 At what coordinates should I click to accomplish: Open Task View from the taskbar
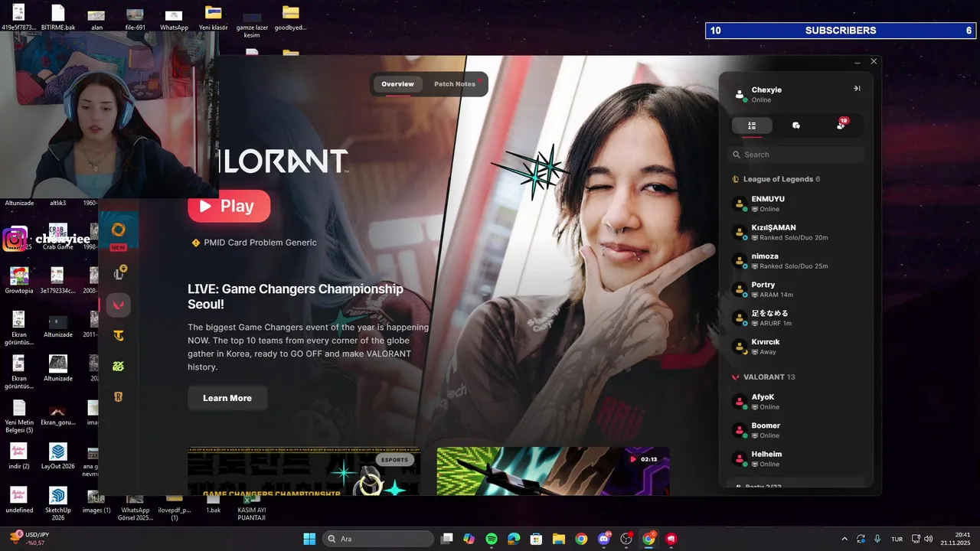click(x=446, y=539)
